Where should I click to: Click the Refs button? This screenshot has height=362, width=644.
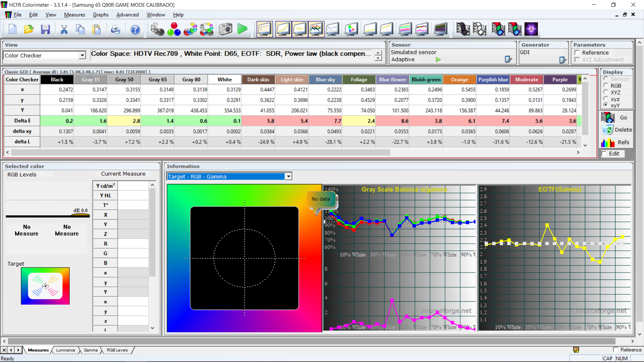coord(616,142)
